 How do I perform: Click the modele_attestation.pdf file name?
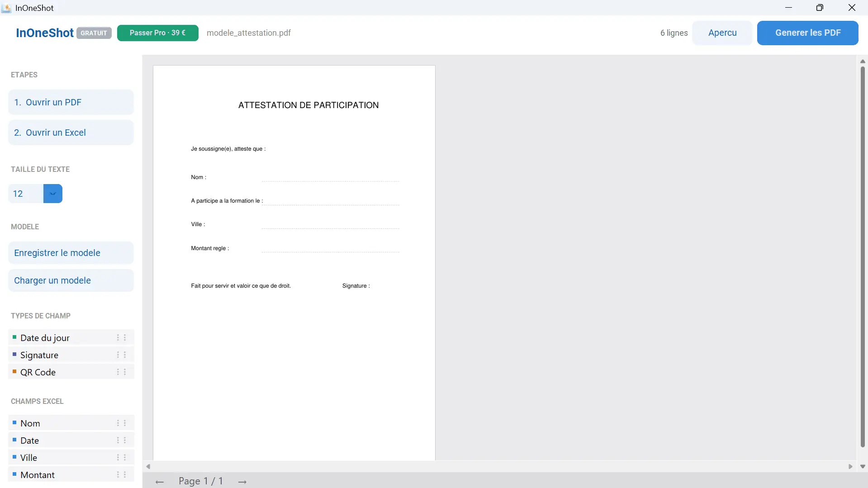249,33
